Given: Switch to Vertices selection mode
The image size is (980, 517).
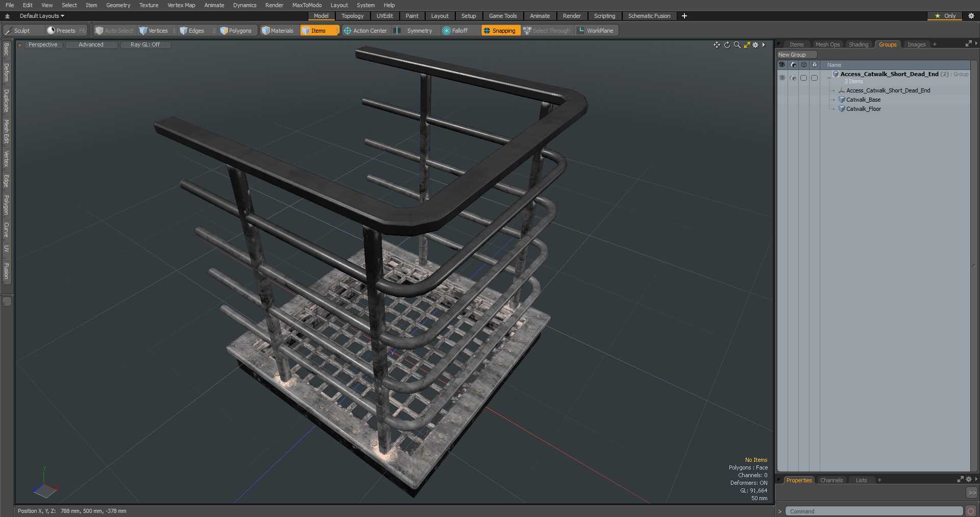Looking at the screenshot, I should tap(157, 31).
